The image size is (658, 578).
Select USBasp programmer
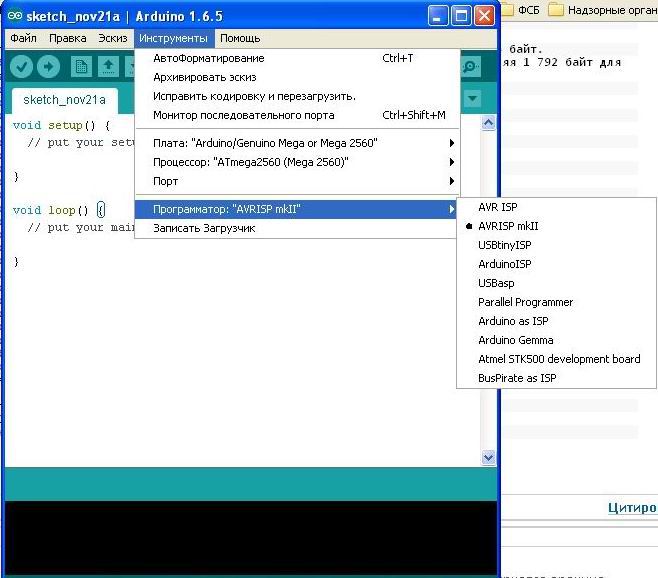pos(556,283)
